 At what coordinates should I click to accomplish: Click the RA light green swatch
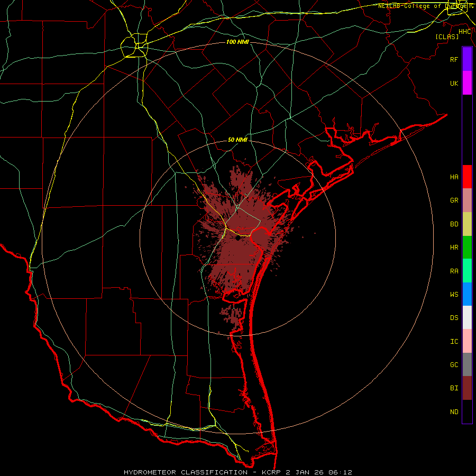point(467,271)
